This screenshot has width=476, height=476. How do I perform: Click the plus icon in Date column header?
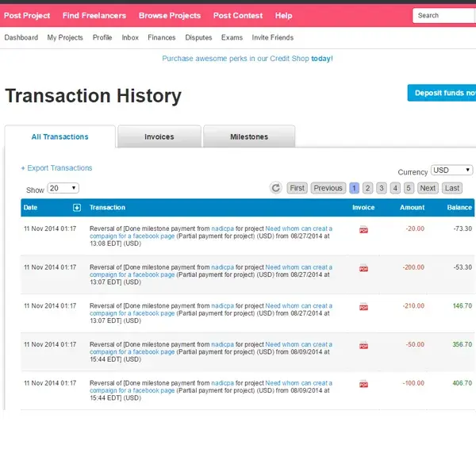pos(77,208)
